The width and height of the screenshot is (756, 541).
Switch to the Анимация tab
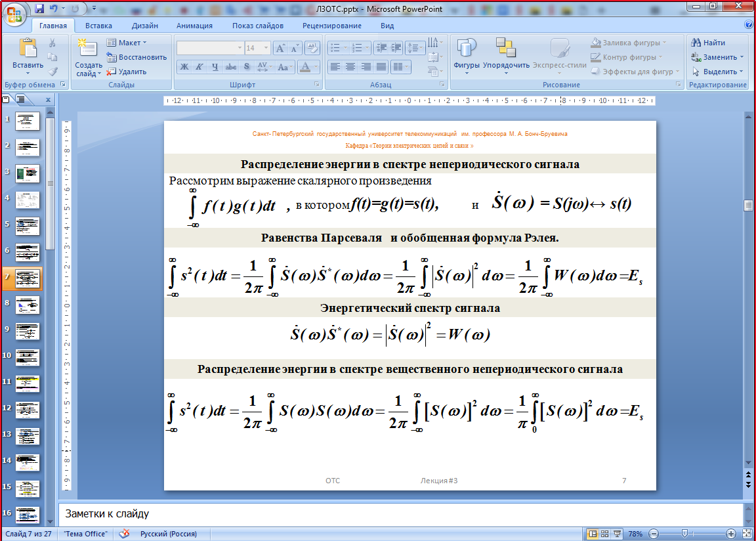click(x=194, y=26)
